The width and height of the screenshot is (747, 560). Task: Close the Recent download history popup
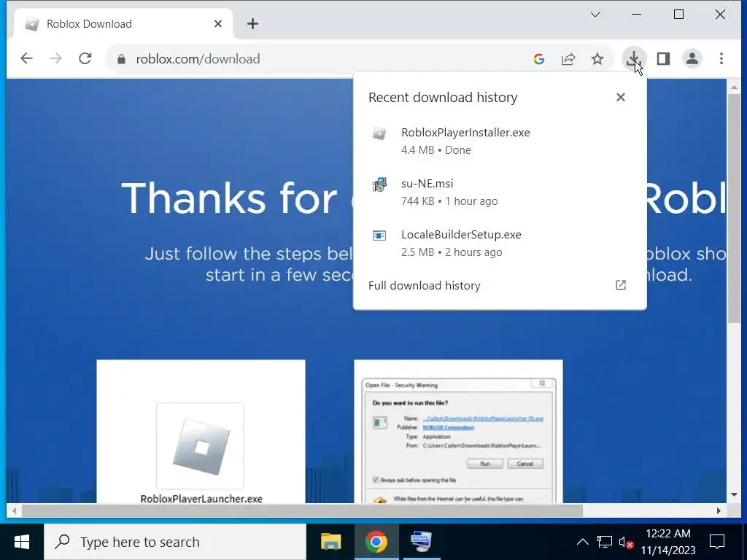(x=620, y=98)
